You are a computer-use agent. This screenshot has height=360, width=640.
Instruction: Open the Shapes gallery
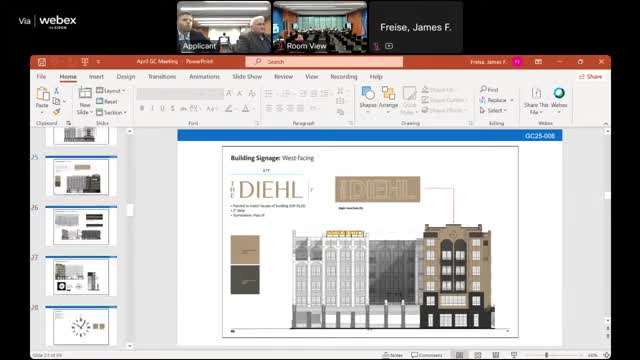click(368, 98)
